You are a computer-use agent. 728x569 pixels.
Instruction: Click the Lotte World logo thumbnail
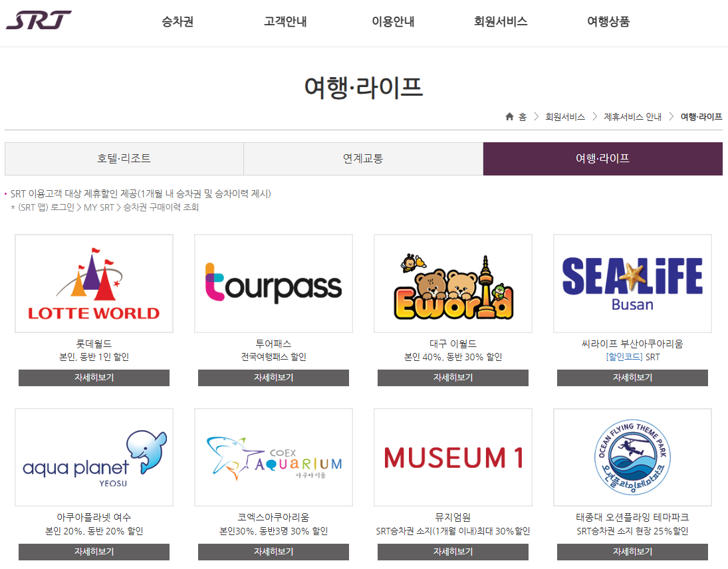94,284
